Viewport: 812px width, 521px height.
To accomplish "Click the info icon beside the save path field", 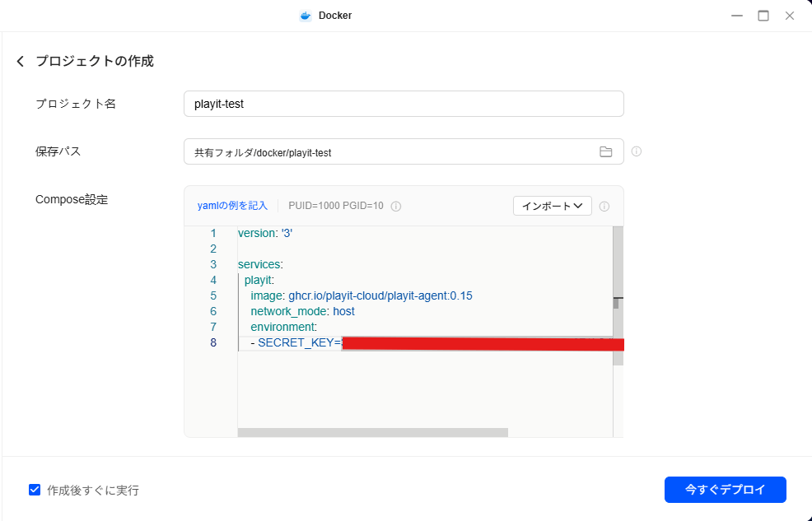I will click(636, 151).
